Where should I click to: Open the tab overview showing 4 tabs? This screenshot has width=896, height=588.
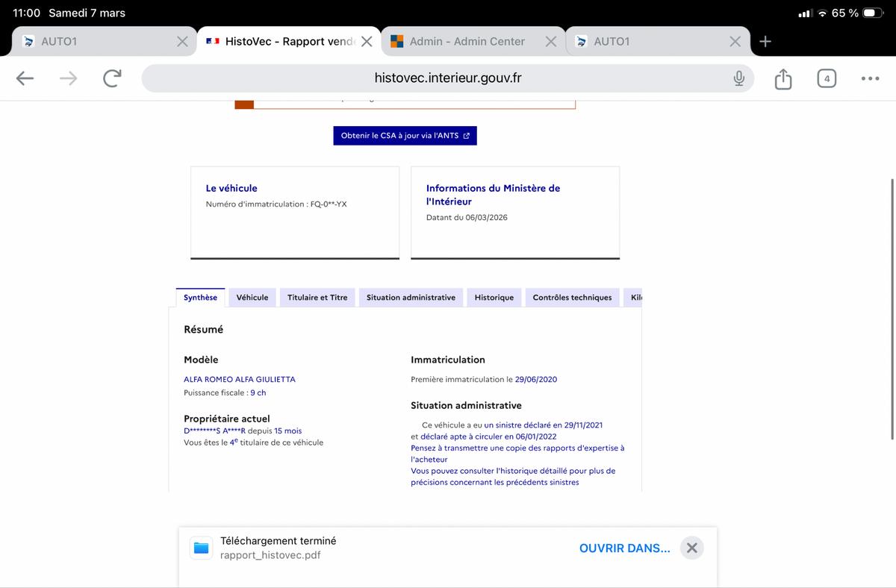pos(826,78)
